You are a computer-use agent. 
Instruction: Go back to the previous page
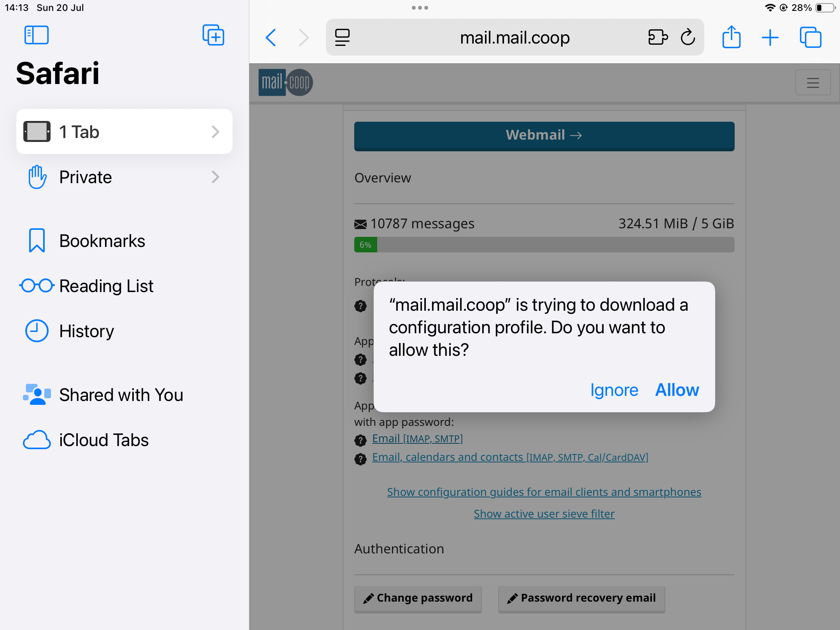[271, 38]
